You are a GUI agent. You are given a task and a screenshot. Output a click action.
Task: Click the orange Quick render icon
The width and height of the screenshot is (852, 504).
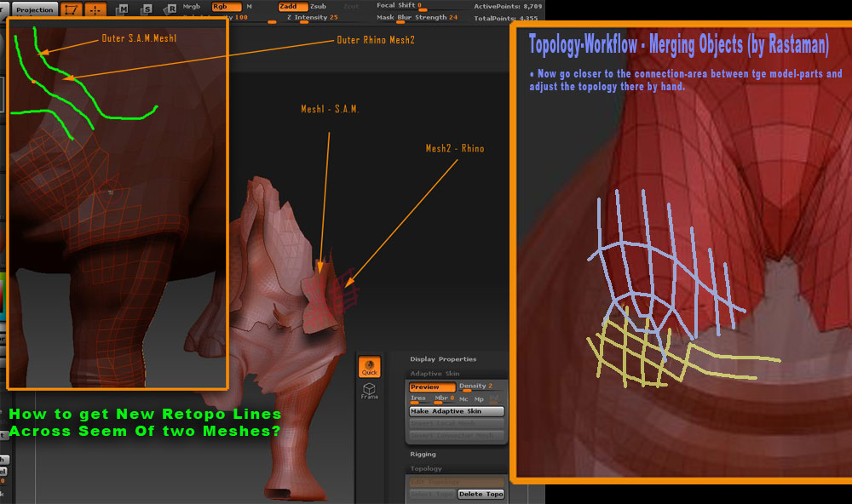pos(370,367)
